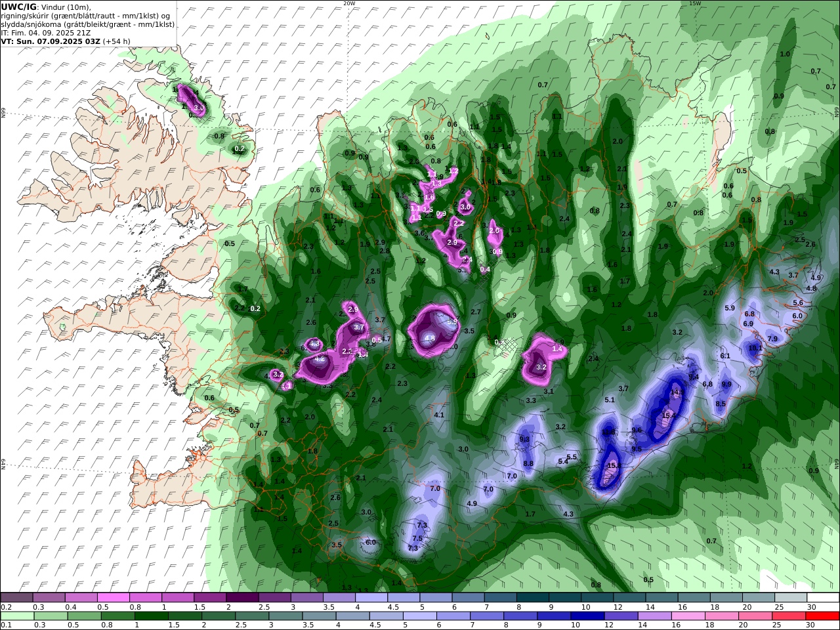Select bottom-row green swatch between 1 and 1.5
The width and height of the screenshot is (840, 630).
point(153,616)
